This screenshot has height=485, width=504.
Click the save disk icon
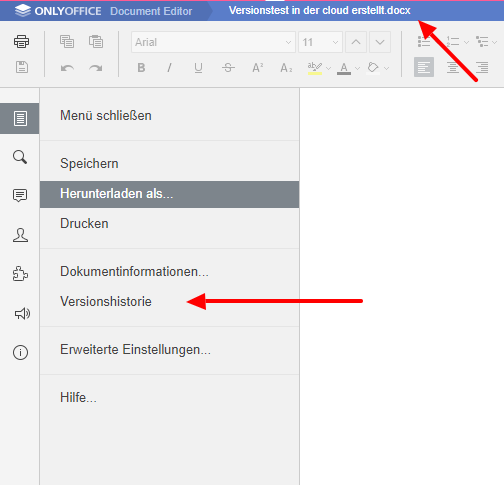(x=22, y=67)
